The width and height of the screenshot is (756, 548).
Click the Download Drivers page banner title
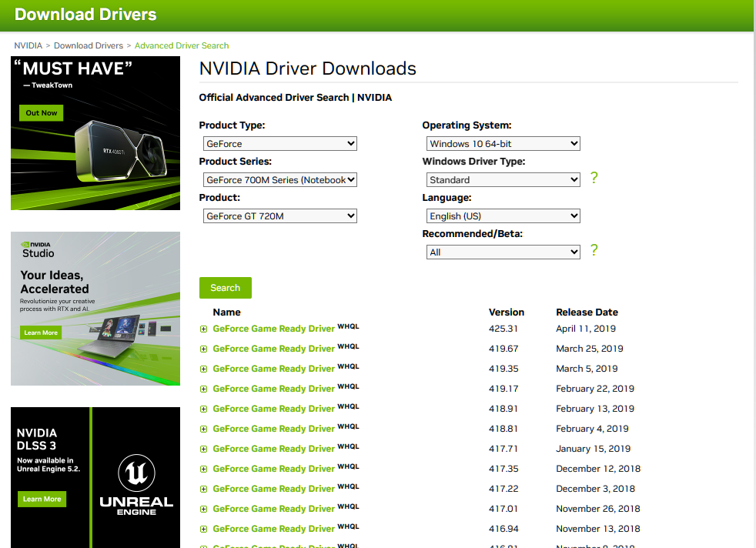85,15
